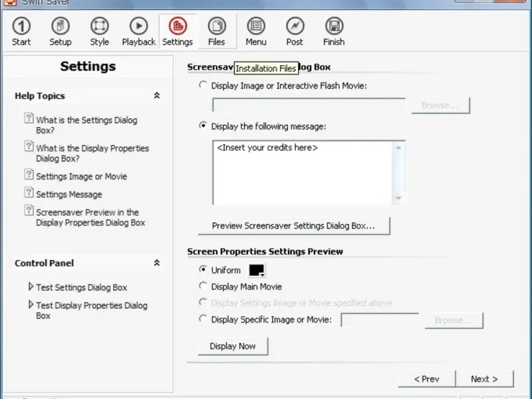Screen dimensions: 532x399
Task: Click the Display Now button
Action: tap(233, 346)
